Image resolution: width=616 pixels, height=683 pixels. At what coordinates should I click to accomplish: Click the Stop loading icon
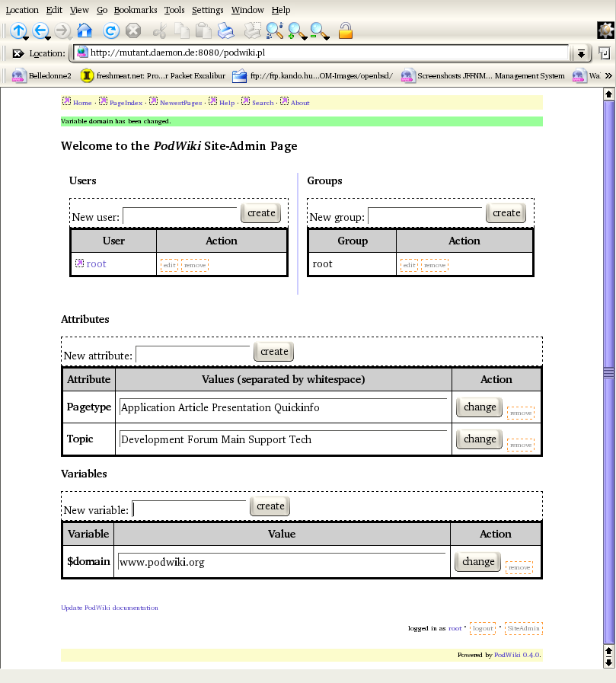[x=133, y=30]
